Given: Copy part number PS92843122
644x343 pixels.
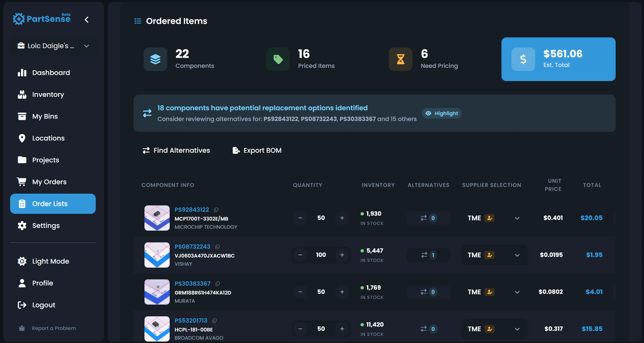Looking at the screenshot, I should tap(216, 209).
